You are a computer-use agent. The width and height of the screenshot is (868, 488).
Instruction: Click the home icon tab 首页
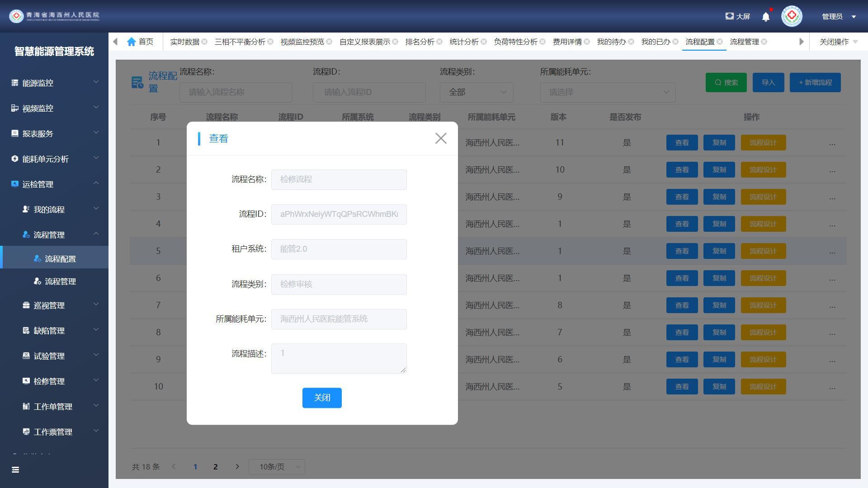(x=140, y=42)
